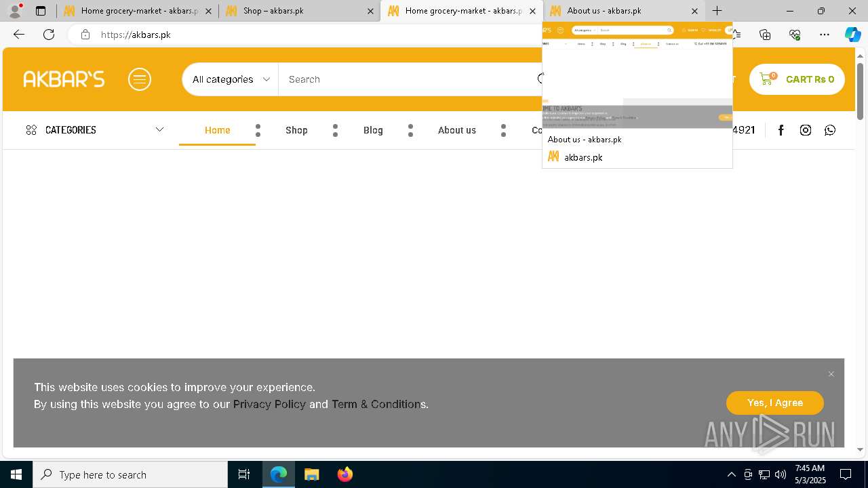Viewport: 868px width, 488px height.
Task: Click the shopping cart icon
Action: pos(767,79)
